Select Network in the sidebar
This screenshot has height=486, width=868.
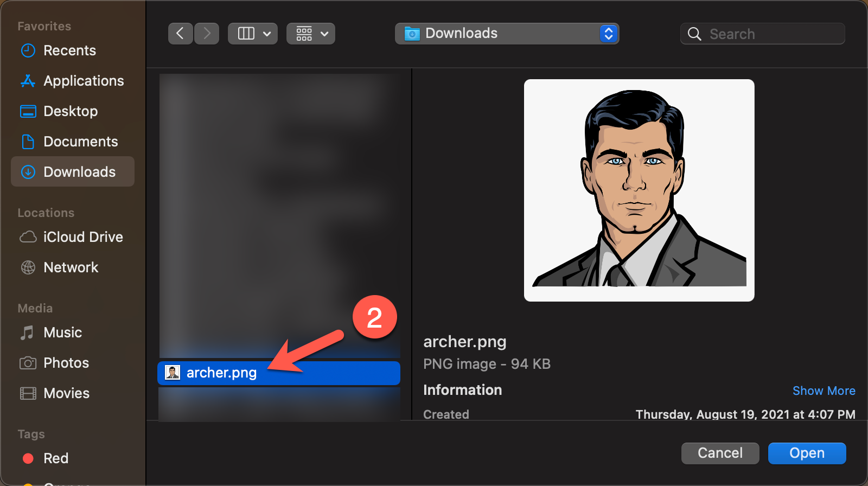(x=71, y=267)
